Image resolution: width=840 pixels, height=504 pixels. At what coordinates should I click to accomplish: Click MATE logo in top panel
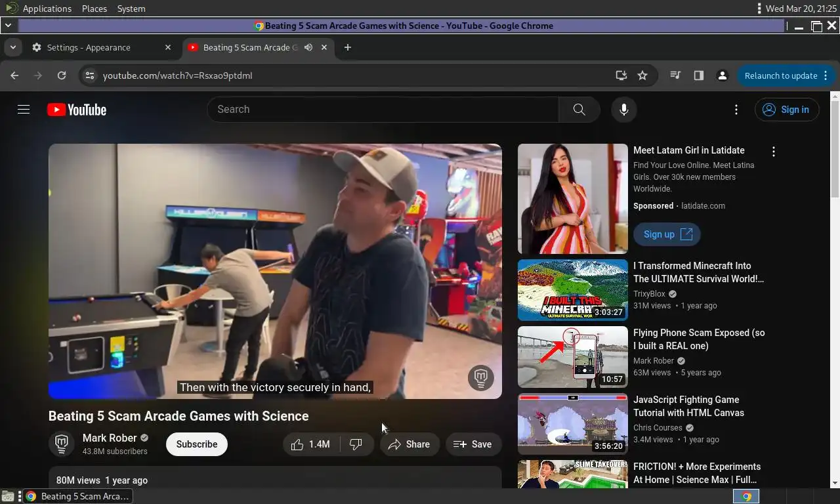(x=10, y=9)
